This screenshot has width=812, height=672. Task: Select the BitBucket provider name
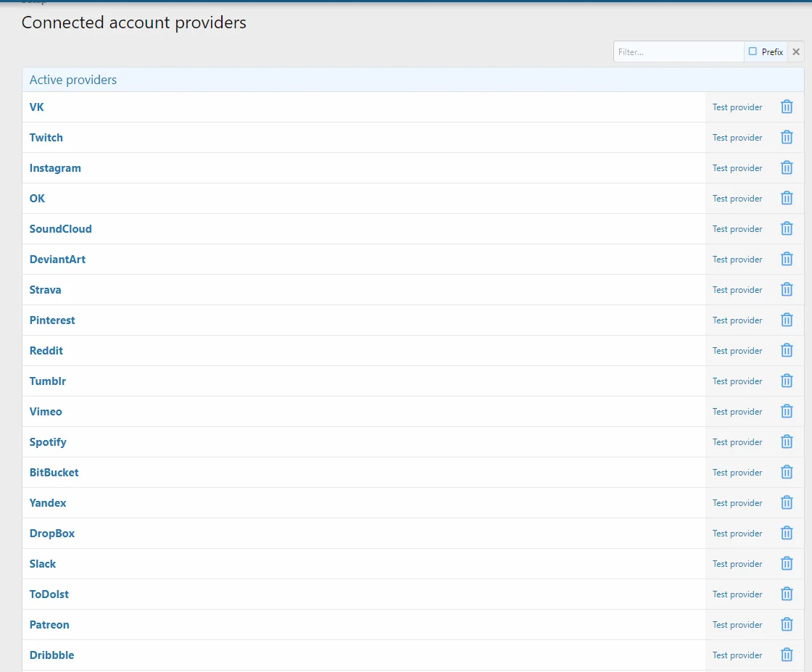pyautogui.click(x=54, y=473)
